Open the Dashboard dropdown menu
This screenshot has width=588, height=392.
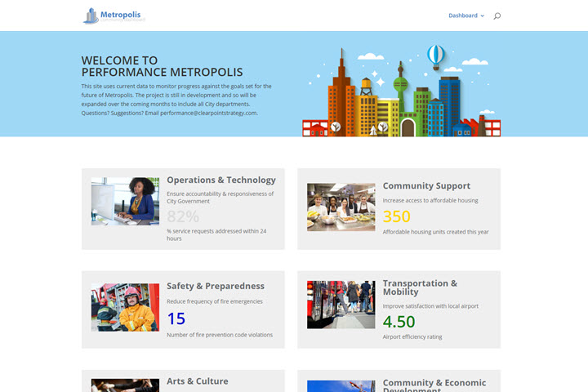pos(465,16)
